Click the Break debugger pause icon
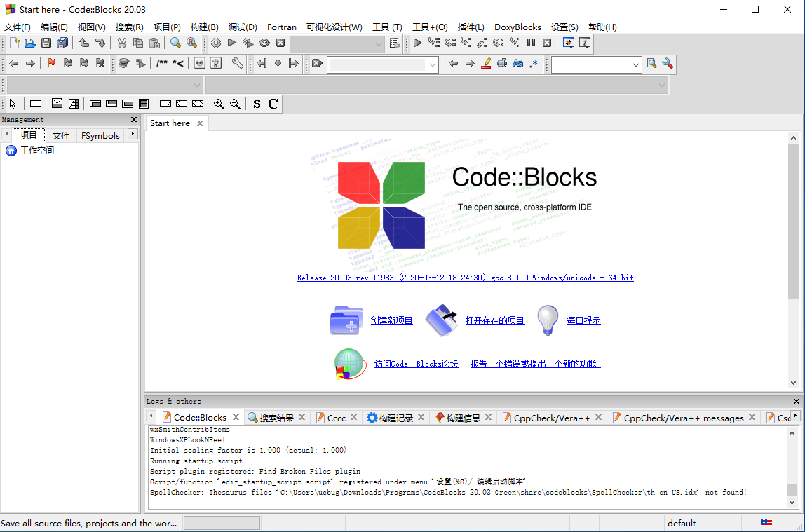 tap(532, 43)
